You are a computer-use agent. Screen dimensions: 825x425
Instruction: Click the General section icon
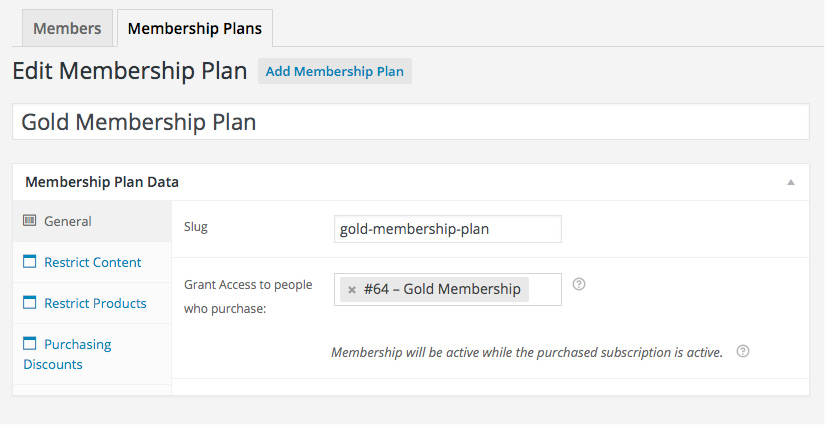29,220
